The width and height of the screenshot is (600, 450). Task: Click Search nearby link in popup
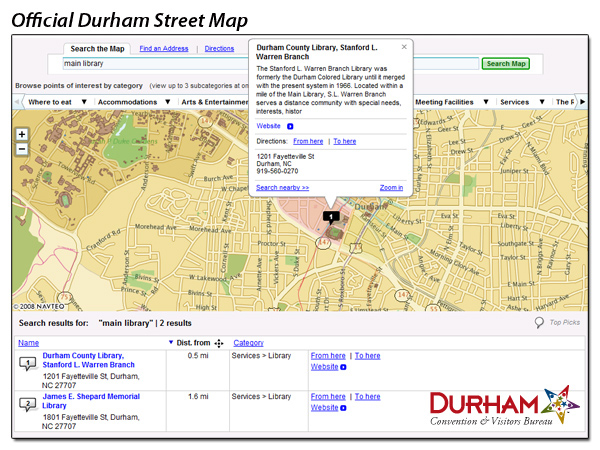pyautogui.click(x=283, y=187)
